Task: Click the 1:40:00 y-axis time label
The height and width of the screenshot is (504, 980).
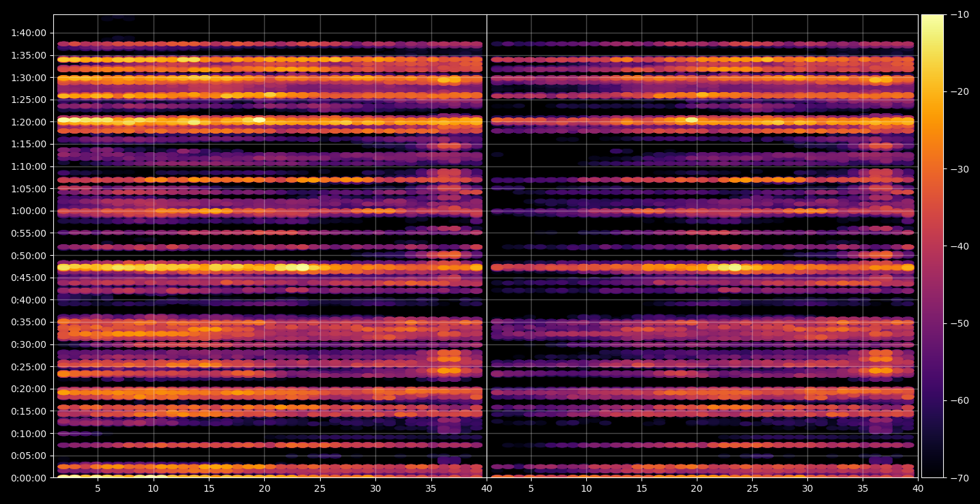Action: [29, 33]
